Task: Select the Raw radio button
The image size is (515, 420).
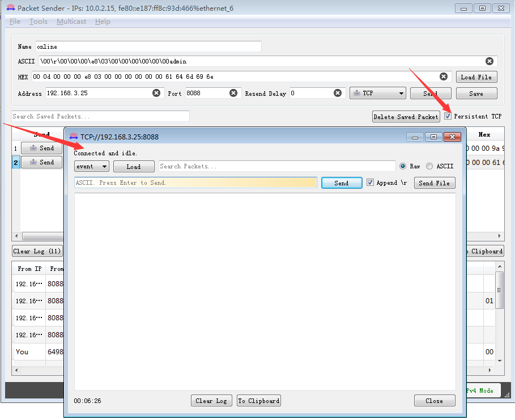Action: (403, 166)
